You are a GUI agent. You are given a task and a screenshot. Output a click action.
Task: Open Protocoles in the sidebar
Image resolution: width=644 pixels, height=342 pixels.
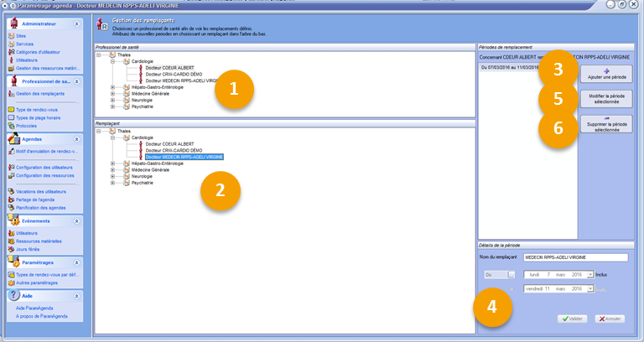coord(28,126)
